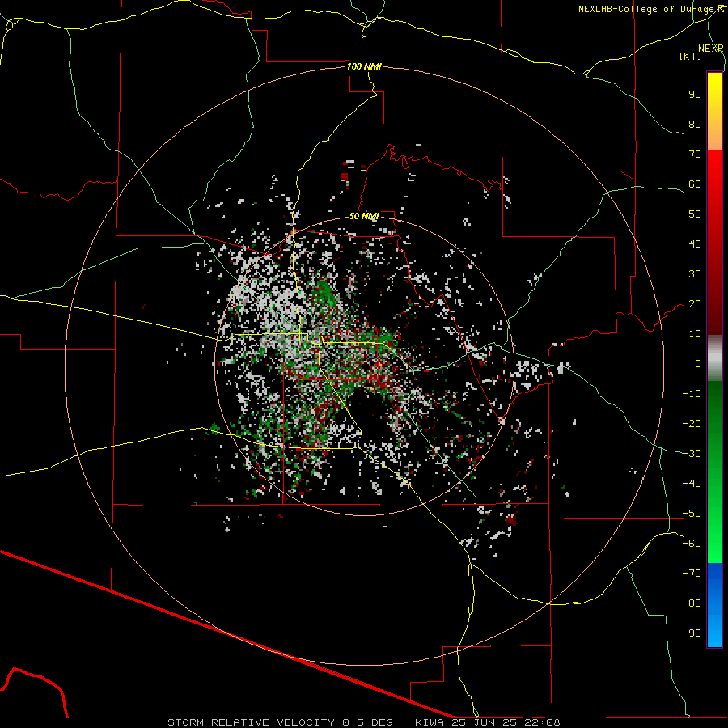Click the -70 value on the color scale
This screenshot has height=728, width=728.
click(x=692, y=574)
